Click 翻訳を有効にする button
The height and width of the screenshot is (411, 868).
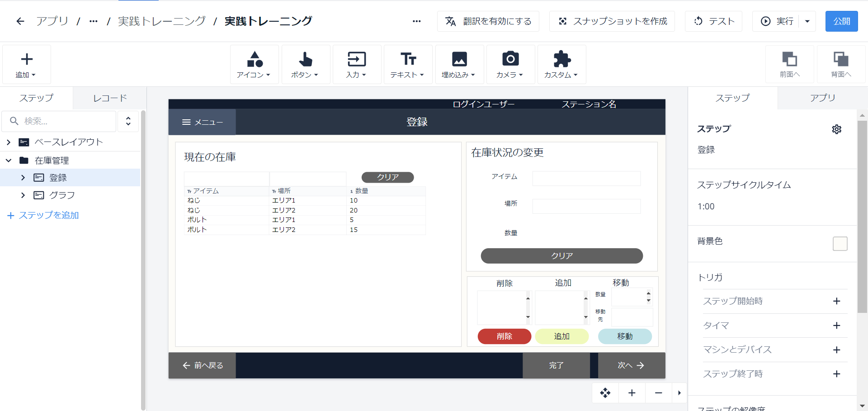coord(488,21)
